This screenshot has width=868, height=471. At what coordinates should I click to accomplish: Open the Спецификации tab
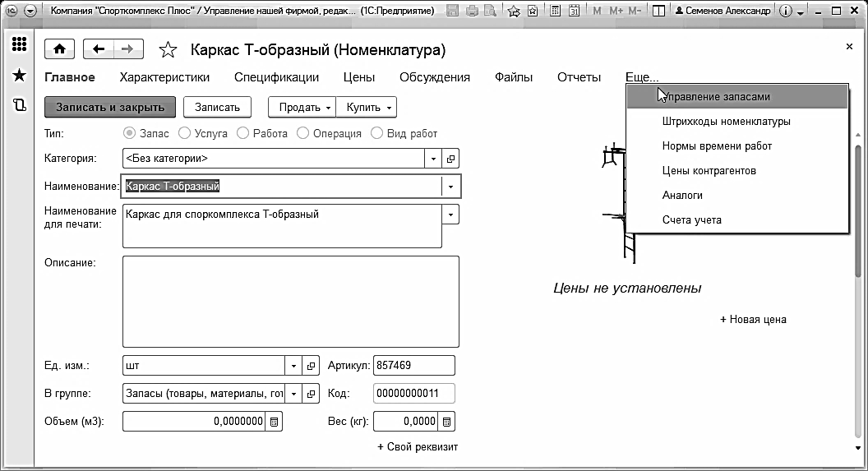click(x=276, y=77)
